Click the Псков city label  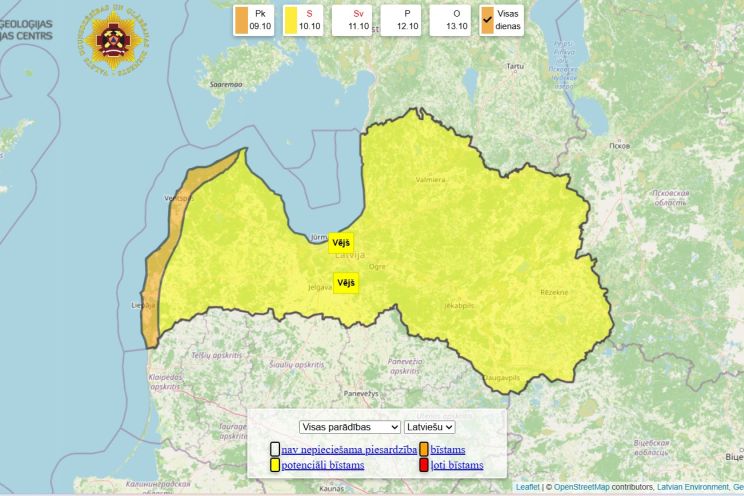(x=620, y=146)
